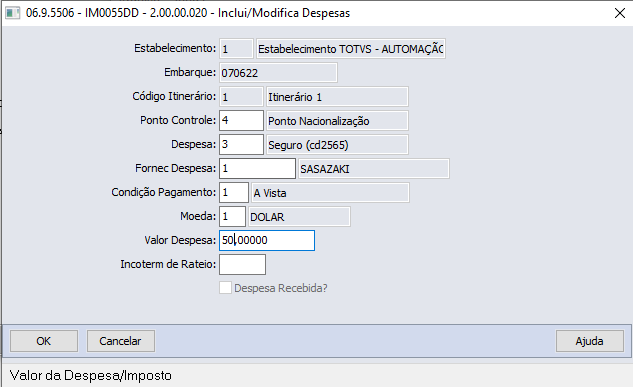The width and height of the screenshot is (633, 387).
Task: Click the Condição Pagamento label
Action: click(163, 192)
